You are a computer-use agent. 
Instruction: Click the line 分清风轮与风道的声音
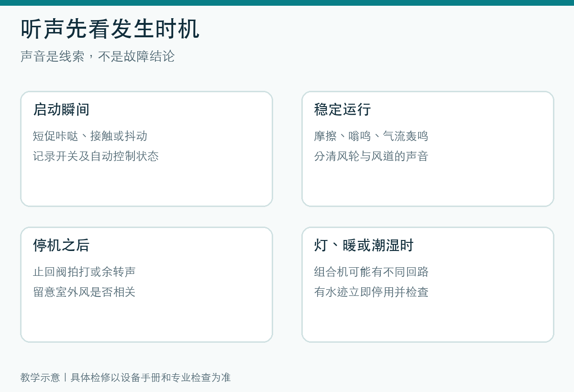pyautogui.click(x=371, y=156)
